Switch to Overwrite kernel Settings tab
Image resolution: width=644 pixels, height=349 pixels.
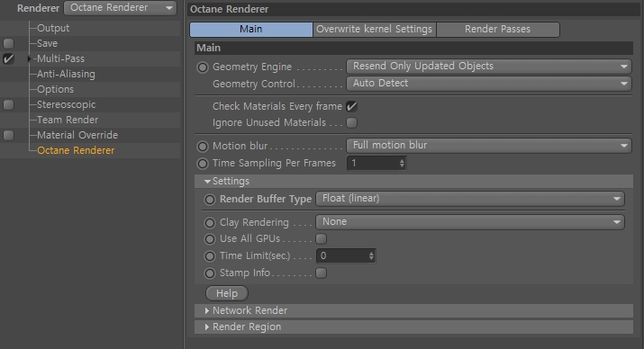(374, 29)
